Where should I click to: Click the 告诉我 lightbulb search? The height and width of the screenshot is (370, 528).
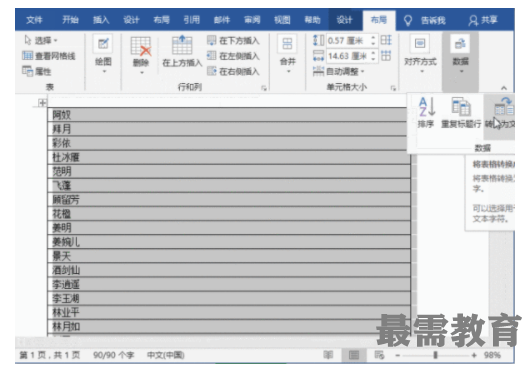425,21
